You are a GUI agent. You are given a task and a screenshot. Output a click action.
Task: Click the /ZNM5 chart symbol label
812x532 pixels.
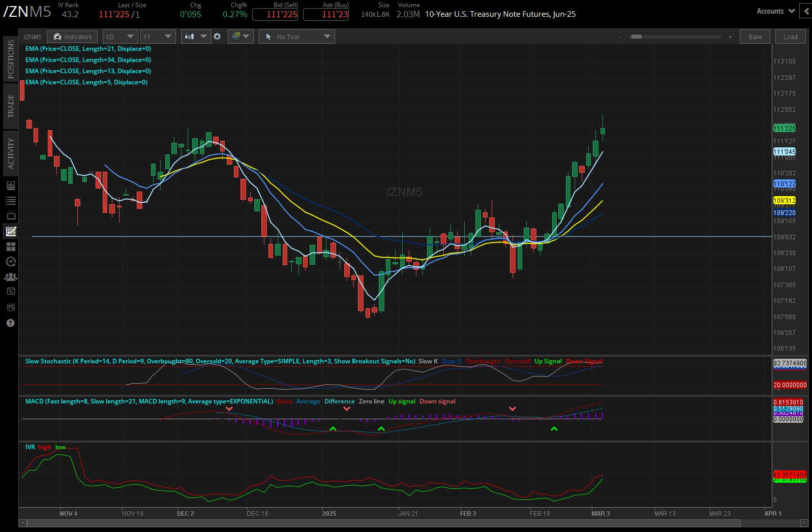coord(33,37)
